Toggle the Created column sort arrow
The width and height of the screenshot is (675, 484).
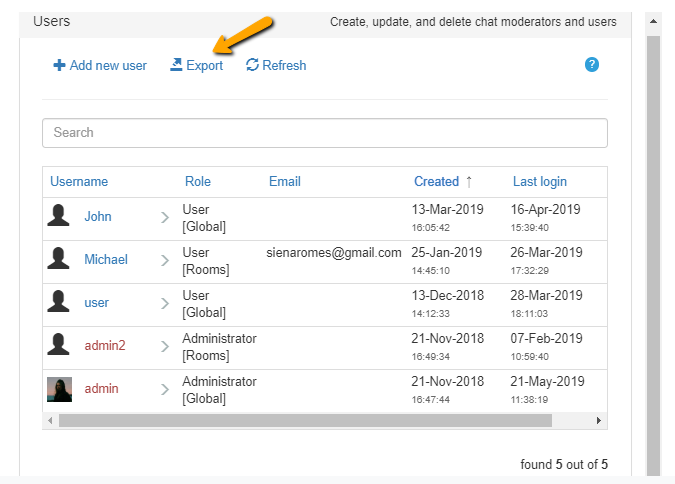pyautogui.click(x=468, y=182)
